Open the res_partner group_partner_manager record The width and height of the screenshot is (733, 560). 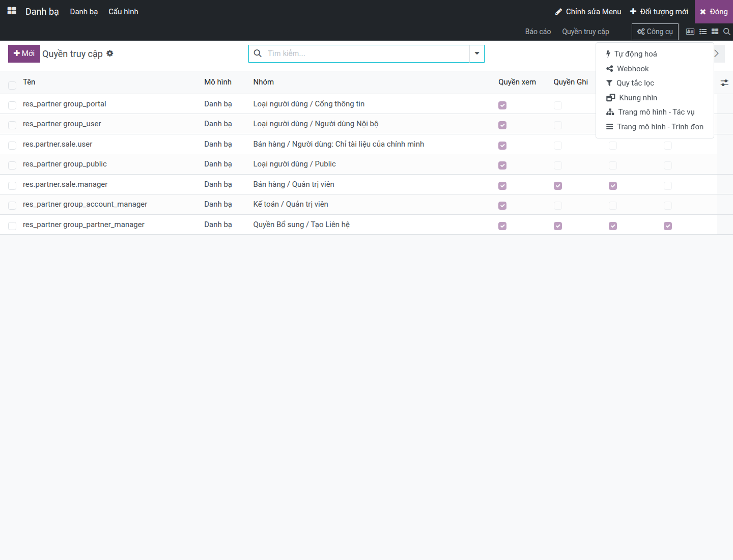tap(83, 225)
